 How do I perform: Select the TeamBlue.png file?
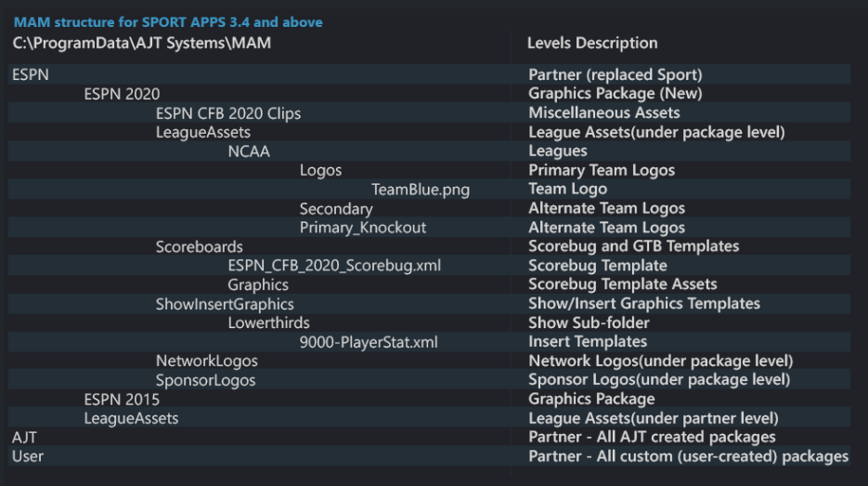[x=421, y=190]
